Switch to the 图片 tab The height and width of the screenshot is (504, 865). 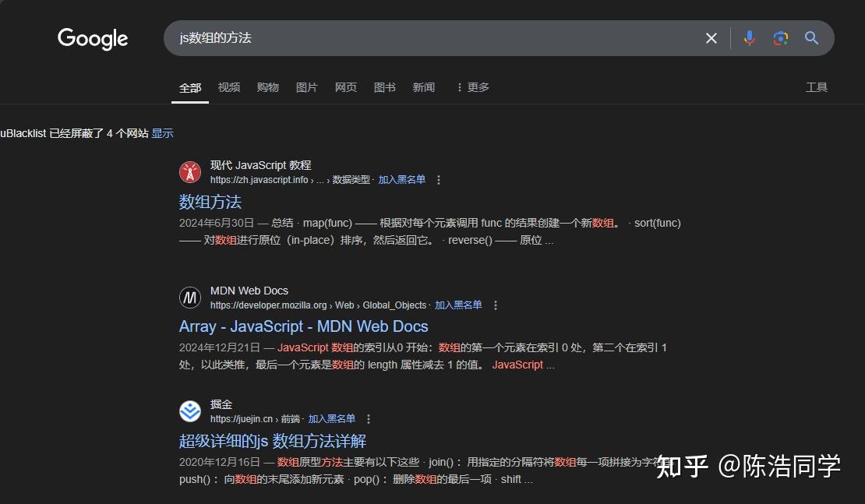coord(306,87)
